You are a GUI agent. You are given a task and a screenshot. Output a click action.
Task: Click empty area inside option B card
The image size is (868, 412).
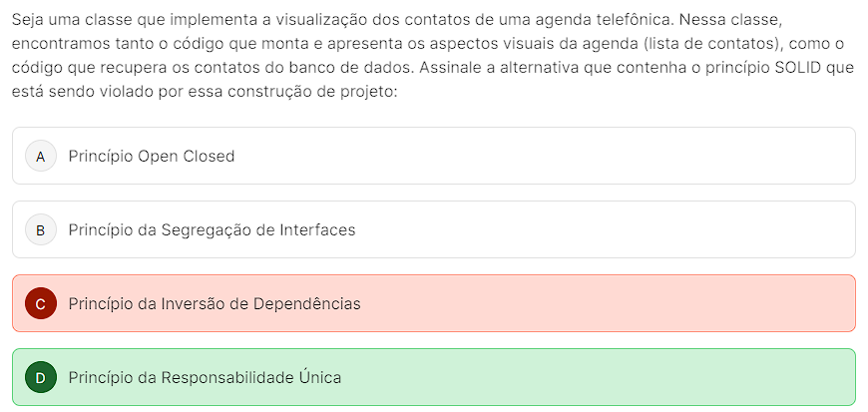tap(604, 229)
